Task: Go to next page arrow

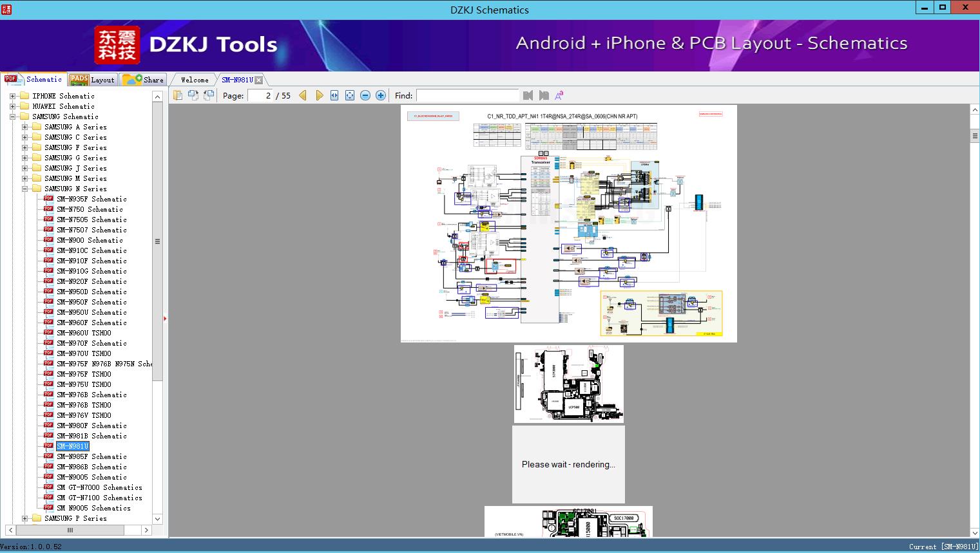Action: coord(319,95)
